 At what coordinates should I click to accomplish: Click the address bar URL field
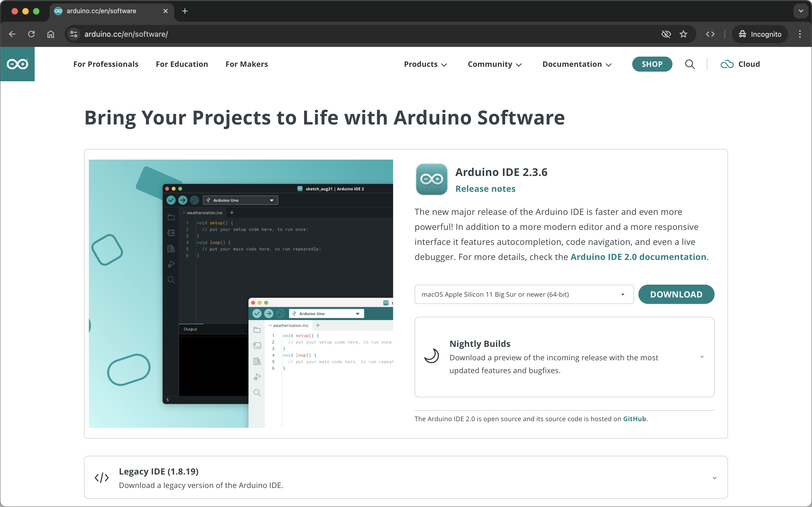[335, 34]
